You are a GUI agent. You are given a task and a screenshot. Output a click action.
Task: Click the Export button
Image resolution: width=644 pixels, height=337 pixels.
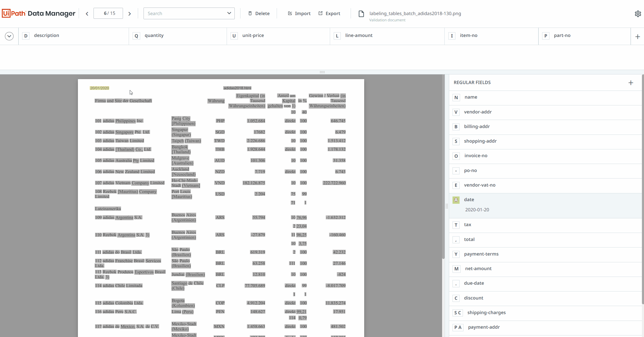(x=329, y=13)
